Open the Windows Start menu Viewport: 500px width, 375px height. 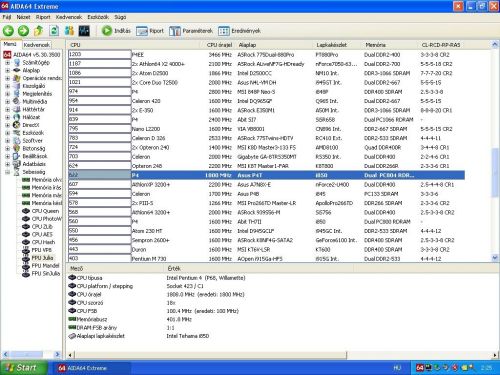point(23,368)
